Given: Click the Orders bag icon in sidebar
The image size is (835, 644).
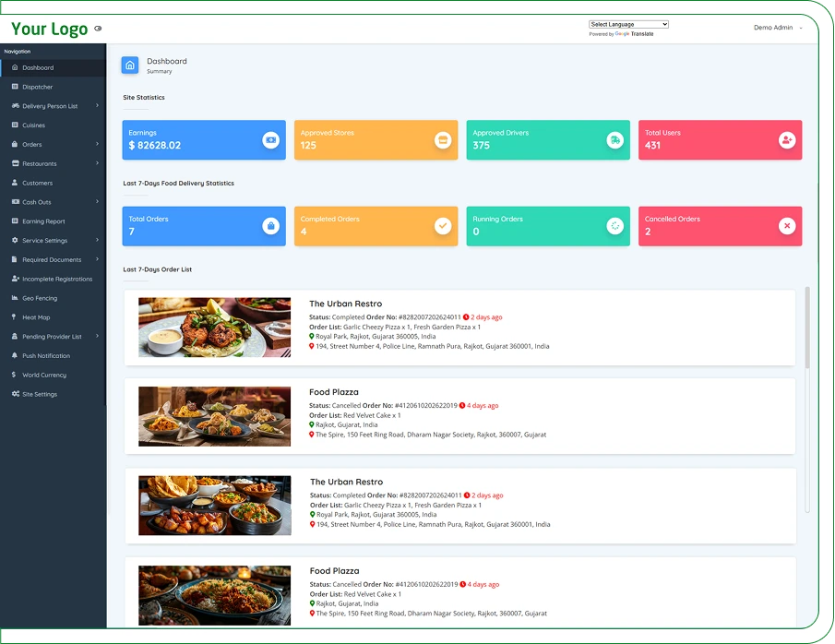Looking at the screenshot, I should pos(15,144).
